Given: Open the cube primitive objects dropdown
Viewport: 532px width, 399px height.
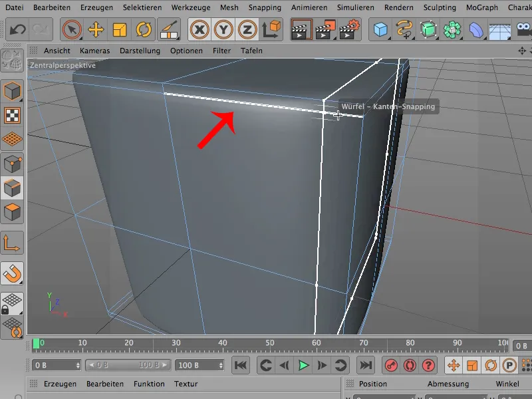Looking at the screenshot, I should point(380,29).
